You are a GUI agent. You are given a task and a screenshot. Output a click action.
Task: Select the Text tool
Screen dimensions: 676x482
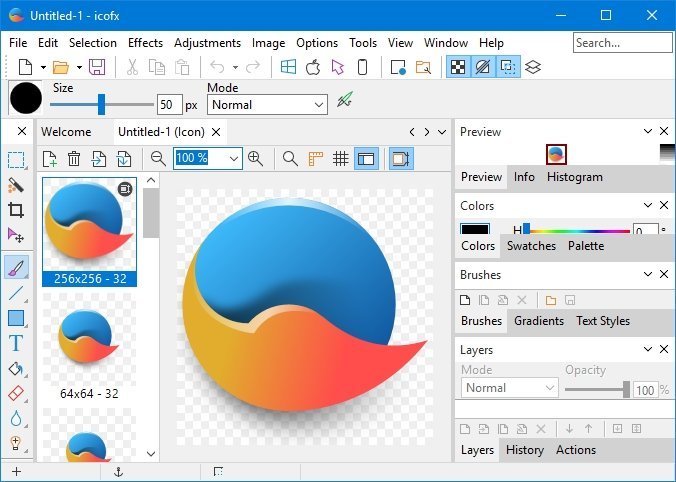pyautogui.click(x=16, y=344)
